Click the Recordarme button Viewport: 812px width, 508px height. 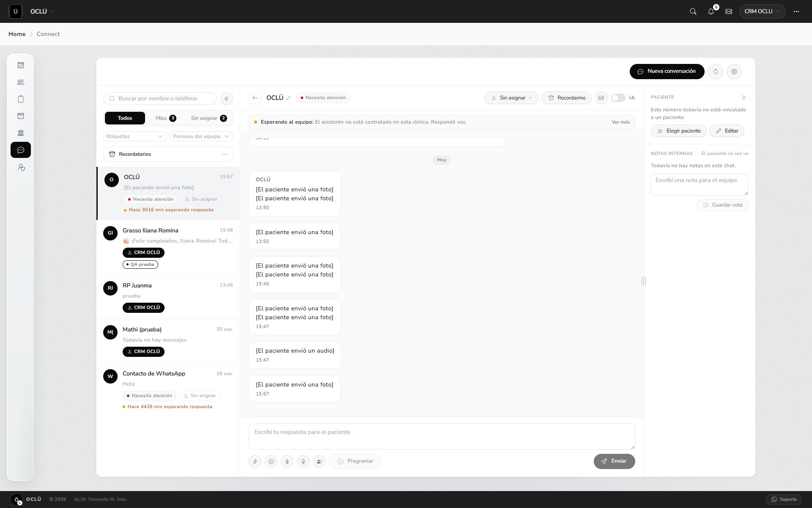point(567,98)
